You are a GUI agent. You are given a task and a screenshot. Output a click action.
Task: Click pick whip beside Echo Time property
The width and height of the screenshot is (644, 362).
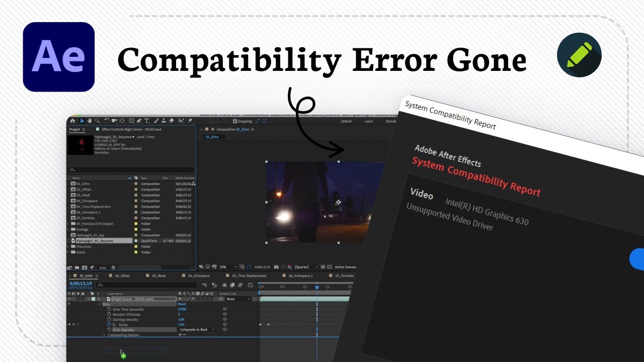(225, 309)
